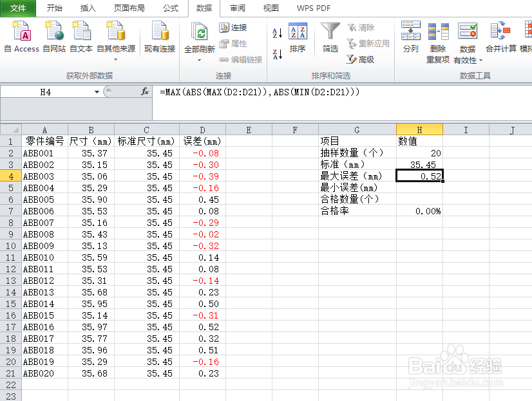Screen dimensions: 532x401
Task: Select header cell D1 误差(mm)
Action: pyautogui.click(x=202, y=141)
